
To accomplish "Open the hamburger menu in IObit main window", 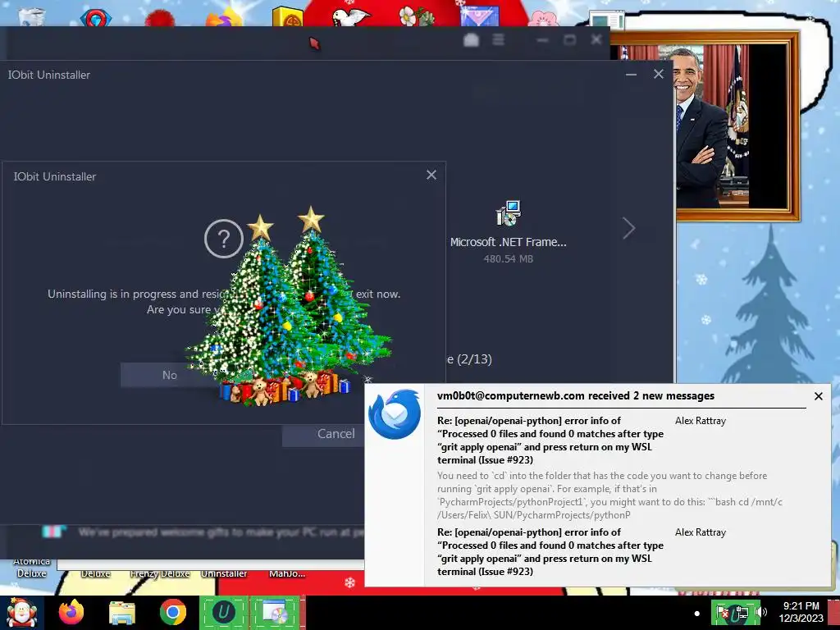I will 498,39.
